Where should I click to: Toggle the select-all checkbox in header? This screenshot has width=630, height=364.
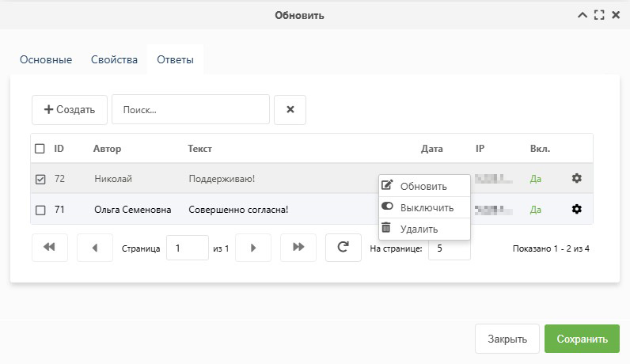click(x=40, y=149)
